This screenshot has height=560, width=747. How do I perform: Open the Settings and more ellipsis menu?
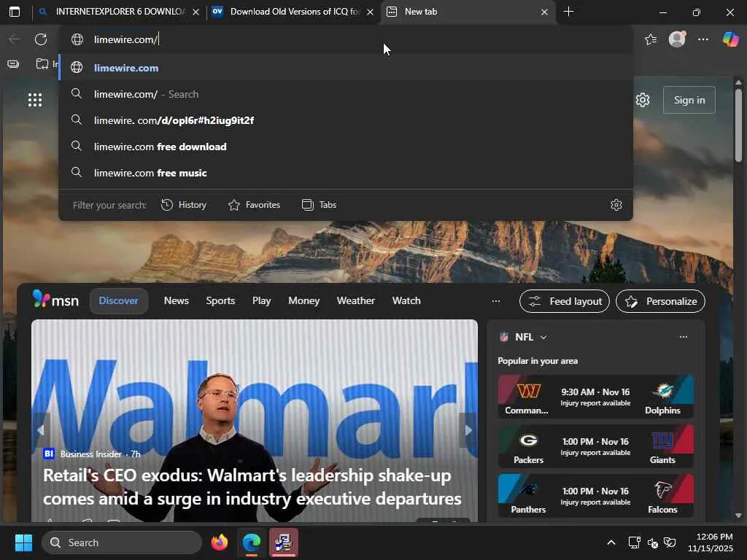pyautogui.click(x=703, y=39)
